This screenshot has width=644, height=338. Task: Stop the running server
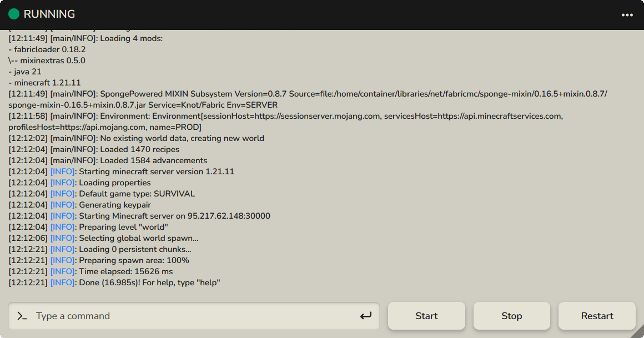pos(511,316)
